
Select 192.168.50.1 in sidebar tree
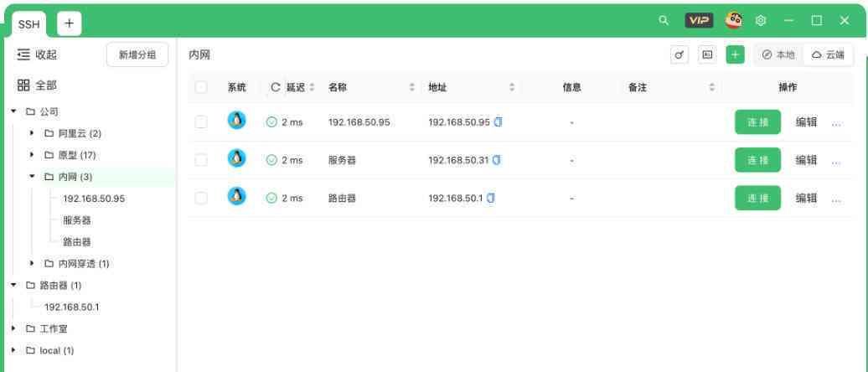click(x=72, y=307)
